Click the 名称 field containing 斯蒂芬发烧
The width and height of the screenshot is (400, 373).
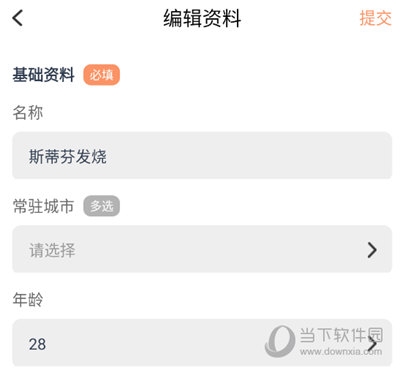(202, 156)
